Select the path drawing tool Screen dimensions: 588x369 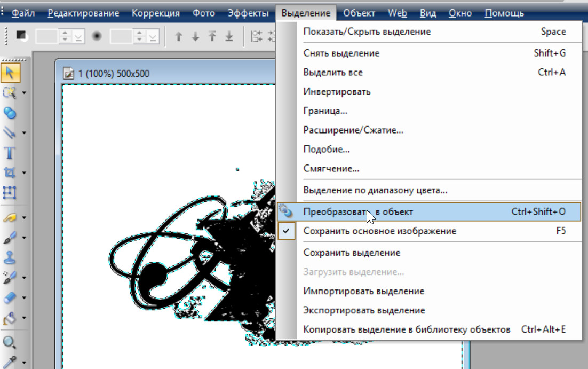click(x=10, y=132)
